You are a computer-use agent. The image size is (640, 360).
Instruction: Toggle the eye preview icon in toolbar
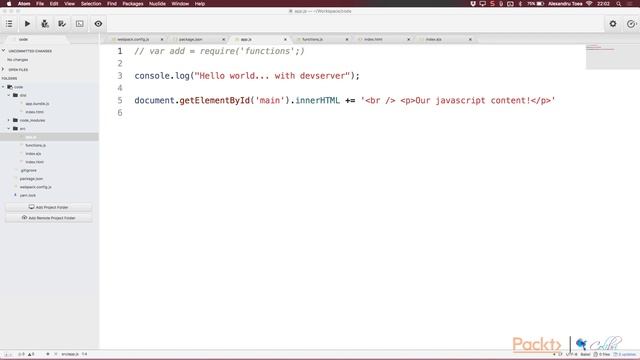[x=98, y=24]
